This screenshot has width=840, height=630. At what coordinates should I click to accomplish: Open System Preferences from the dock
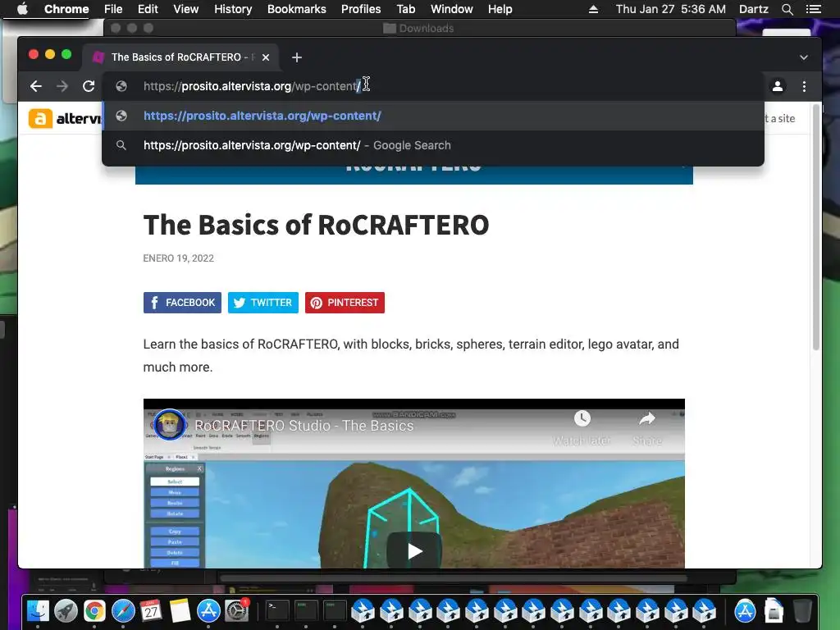pyautogui.click(x=237, y=610)
